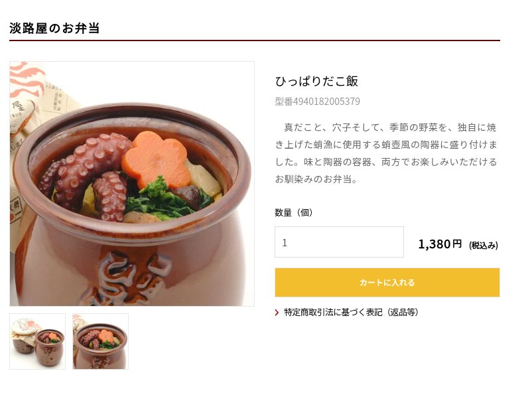Click the product description paragraph
This screenshot has width=532, height=393.
(x=385, y=153)
